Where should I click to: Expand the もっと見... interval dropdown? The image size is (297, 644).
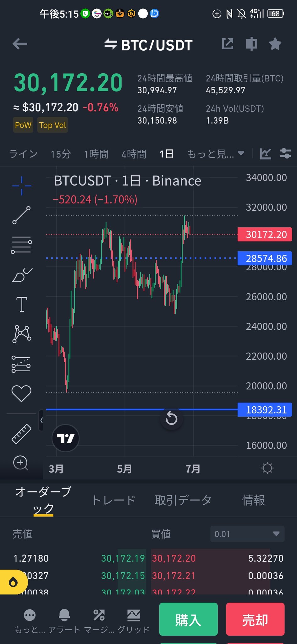pyautogui.click(x=216, y=154)
